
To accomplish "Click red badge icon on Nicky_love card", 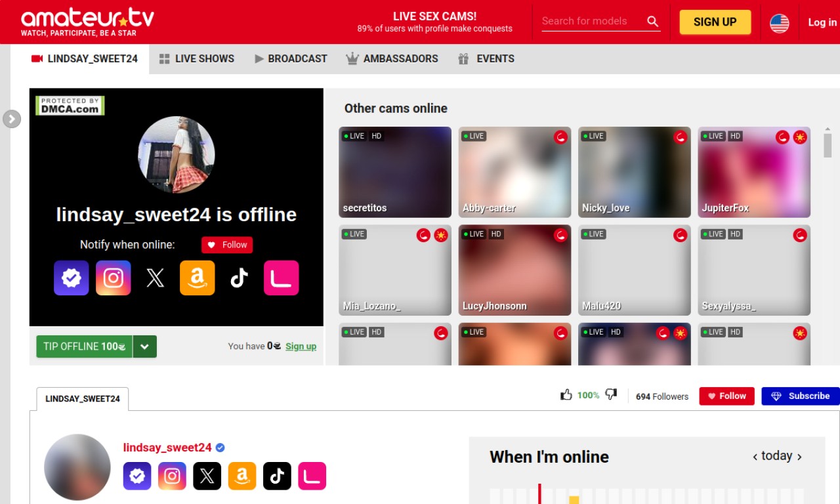I will point(681,137).
